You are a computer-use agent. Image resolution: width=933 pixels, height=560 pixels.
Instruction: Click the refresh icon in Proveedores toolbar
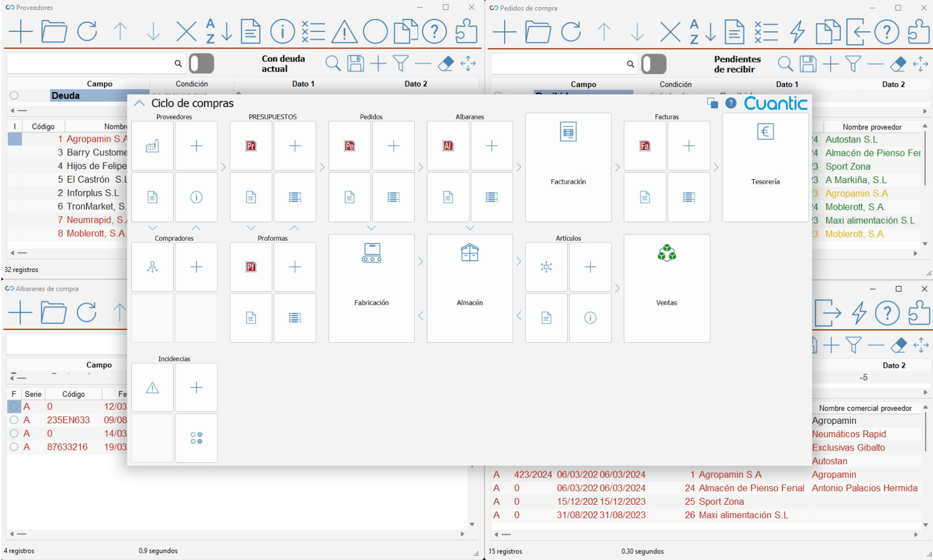click(87, 31)
